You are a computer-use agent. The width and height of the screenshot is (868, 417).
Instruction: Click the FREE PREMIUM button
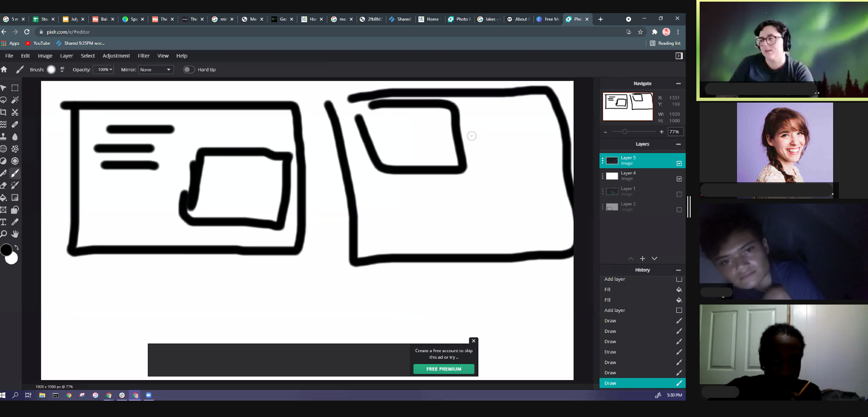click(443, 369)
